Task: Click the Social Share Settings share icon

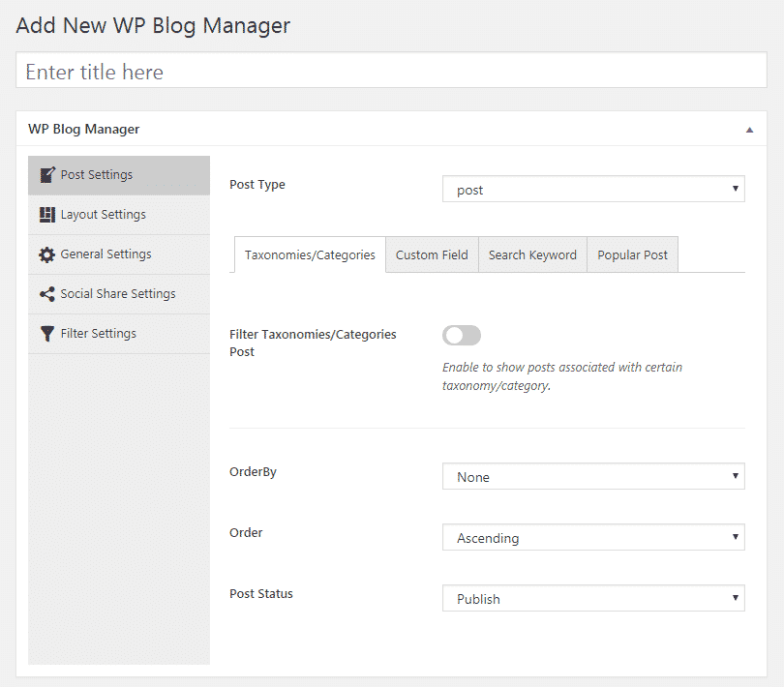Action: tap(47, 294)
